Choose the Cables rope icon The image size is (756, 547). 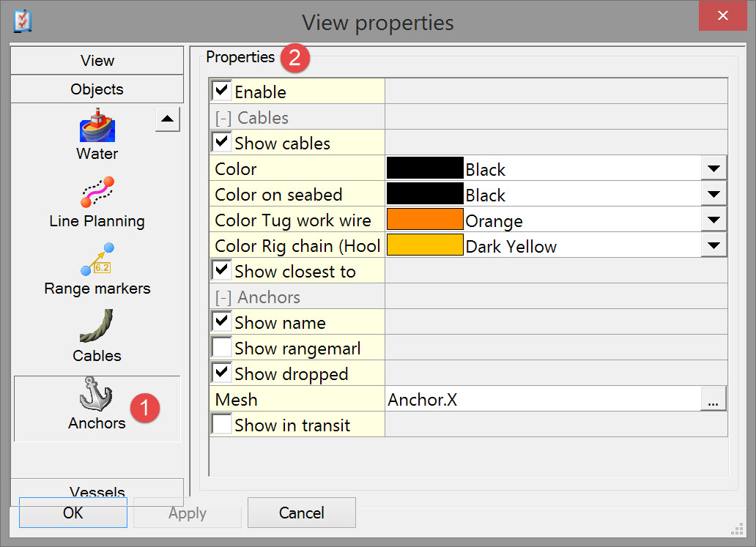pos(97,327)
